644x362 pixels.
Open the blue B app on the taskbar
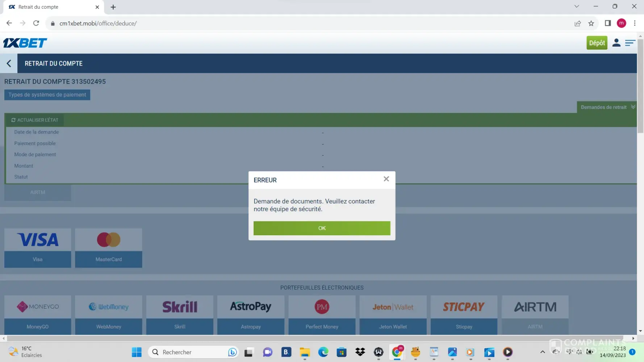tap(286, 352)
